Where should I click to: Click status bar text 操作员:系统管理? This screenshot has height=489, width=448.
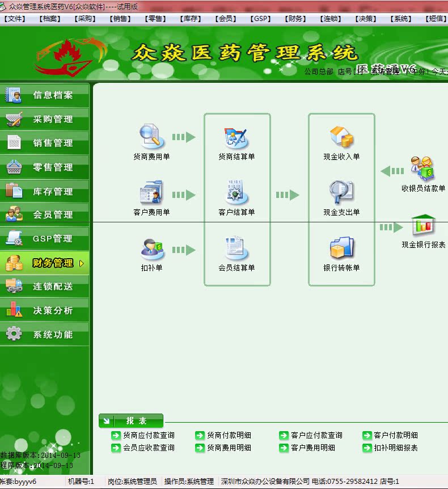click(x=189, y=482)
